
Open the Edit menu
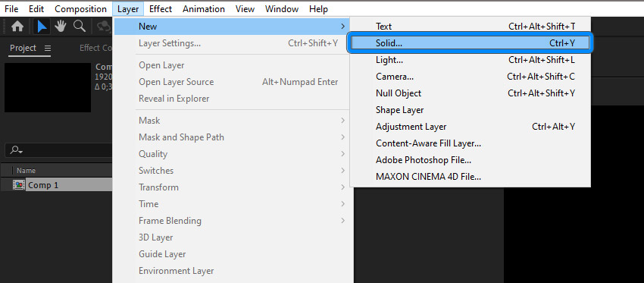click(x=36, y=8)
